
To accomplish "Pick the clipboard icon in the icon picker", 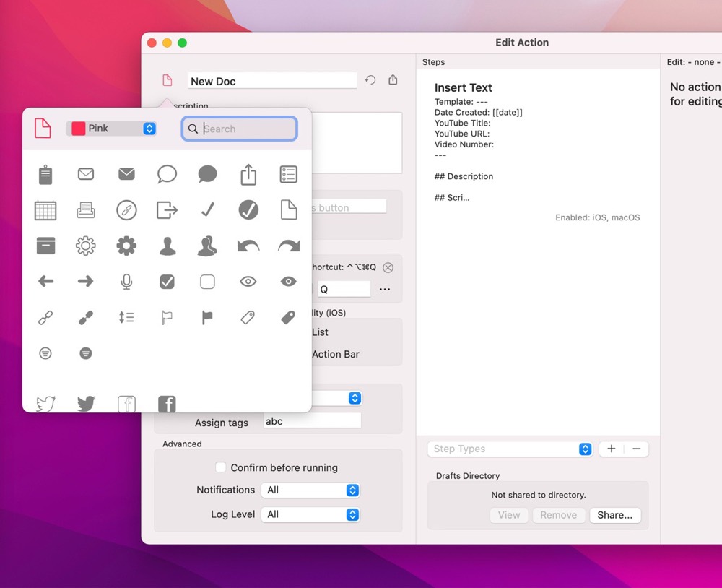I will [45, 175].
